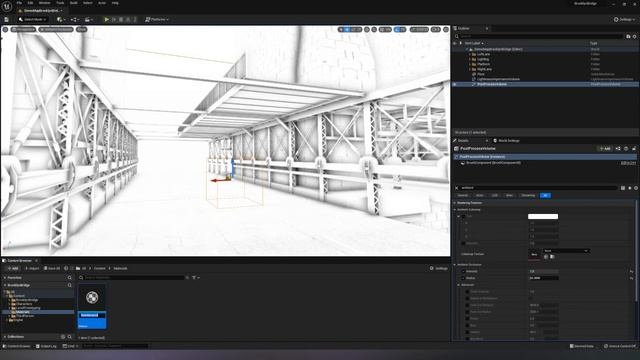This screenshot has width=640, height=360.
Task: Sort Outliner by Item Label column
Action: (473, 43)
